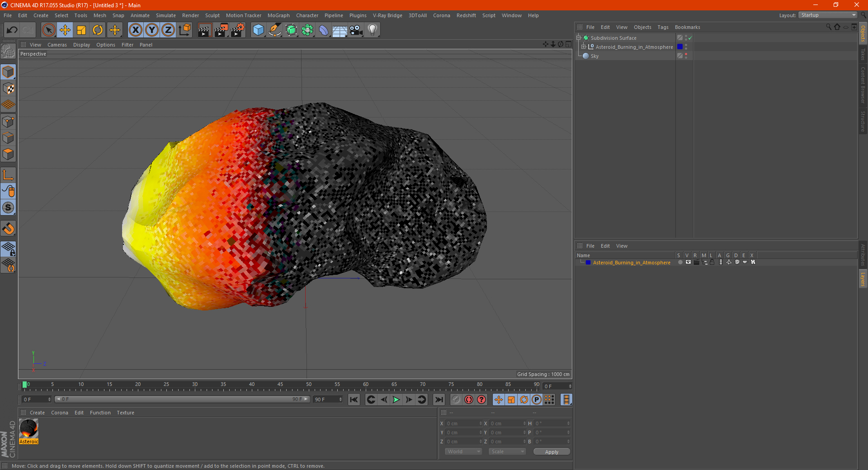Viewport: 868px width, 470px height.
Task: Activate the Rotate tool
Action: pyautogui.click(x=98, y=30)
